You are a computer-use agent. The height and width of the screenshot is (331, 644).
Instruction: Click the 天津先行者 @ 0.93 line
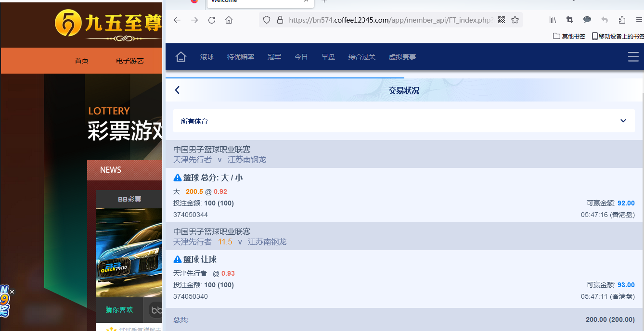[204, 273]
